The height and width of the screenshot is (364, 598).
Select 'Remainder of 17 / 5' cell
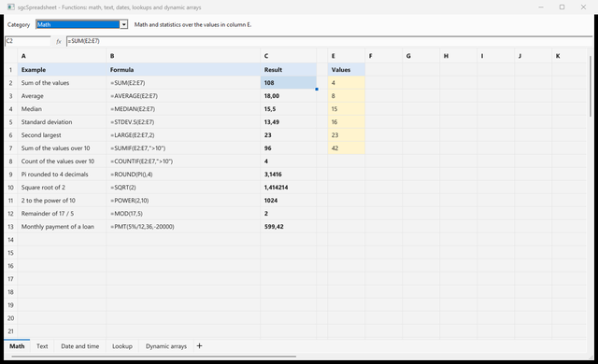[x=62, y=214]
